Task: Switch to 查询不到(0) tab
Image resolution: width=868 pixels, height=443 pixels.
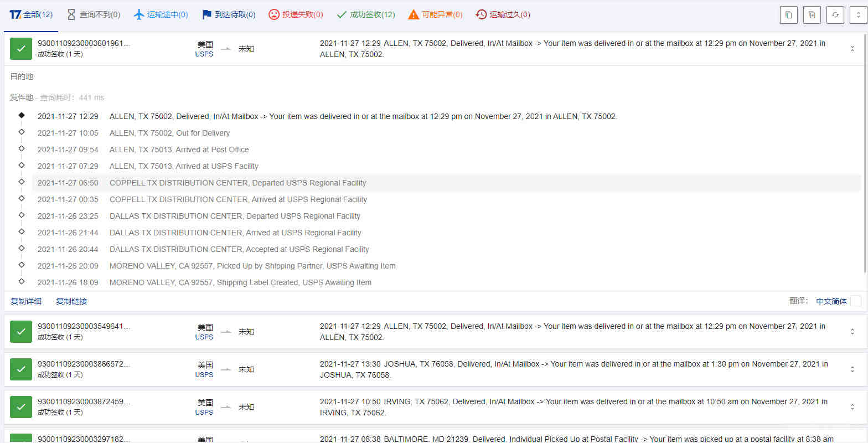Action: [x=94, y=15]
